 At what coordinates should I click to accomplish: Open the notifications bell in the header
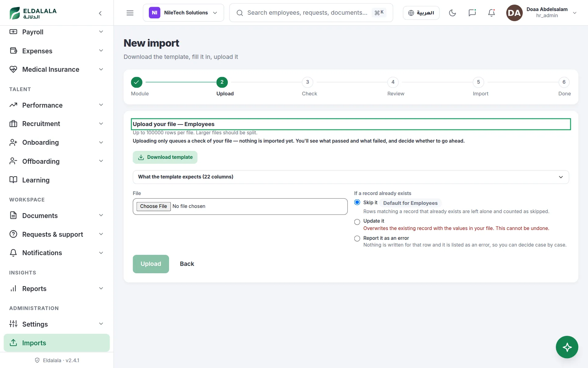click(x=492, y=13)
